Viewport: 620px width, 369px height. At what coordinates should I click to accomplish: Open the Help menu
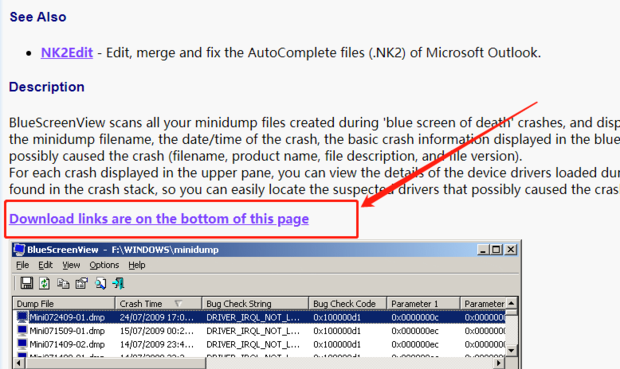(x=137, y=265)
